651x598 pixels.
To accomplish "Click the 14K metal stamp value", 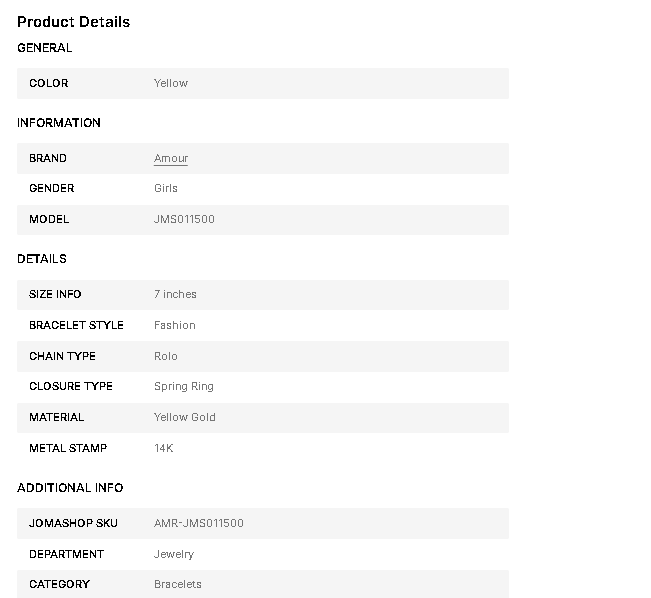I will coord(164,448).
